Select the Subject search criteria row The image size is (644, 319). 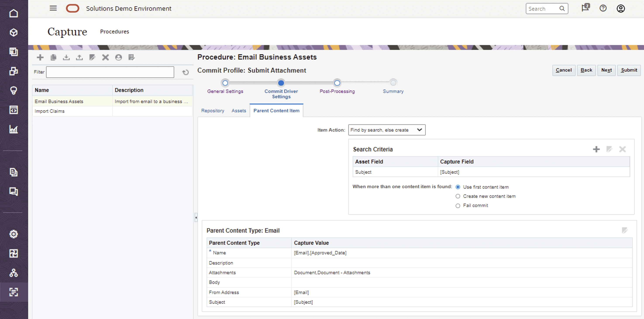click(x=491, y=172)
